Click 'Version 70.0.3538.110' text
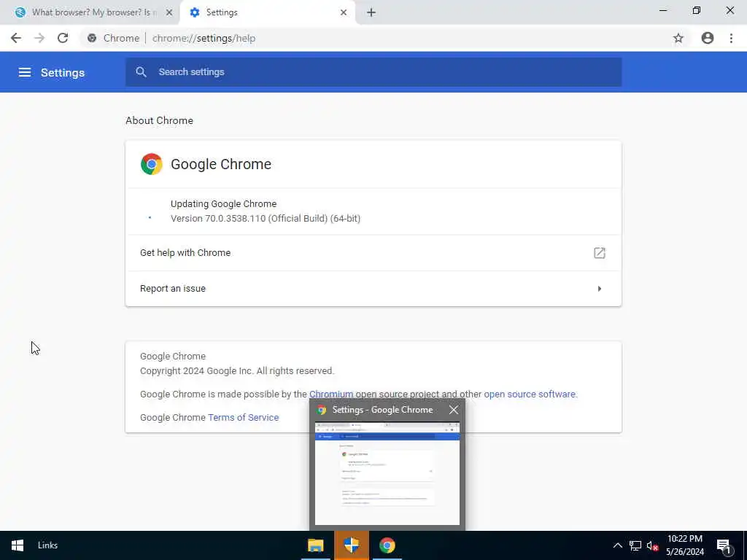The image size is (747, 560). pos(266,219)
